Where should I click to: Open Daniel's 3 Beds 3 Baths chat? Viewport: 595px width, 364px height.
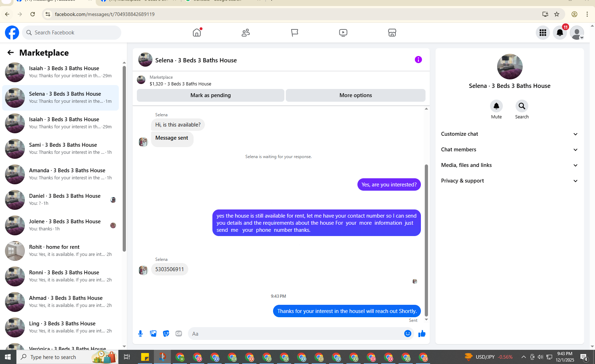pos(61,200)
